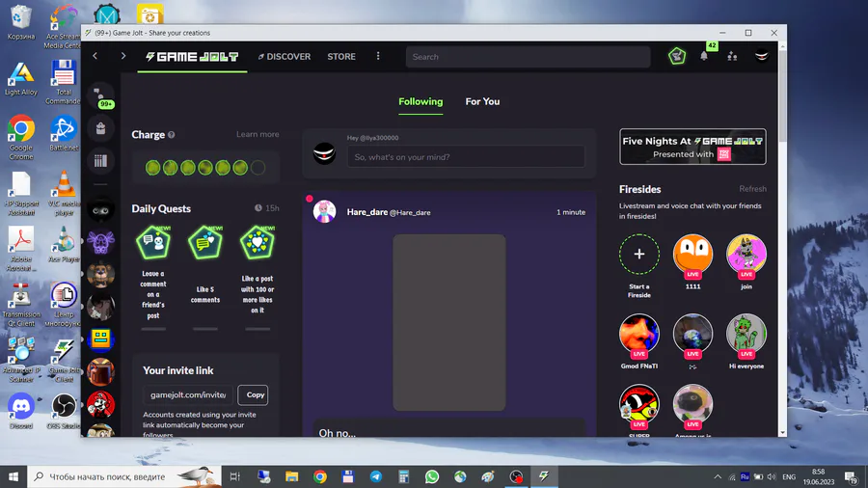Open the Geometry Dash cube community icon

tap(100, 339)
